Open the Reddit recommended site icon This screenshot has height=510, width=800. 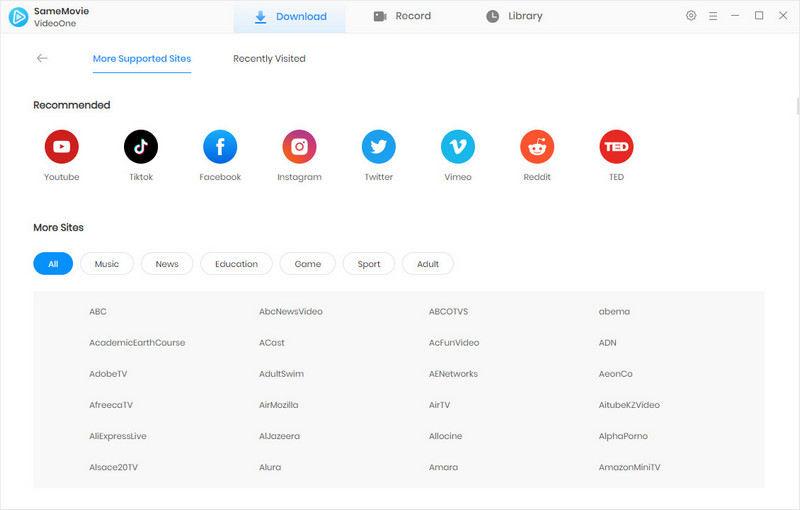[x=537, y=147]
